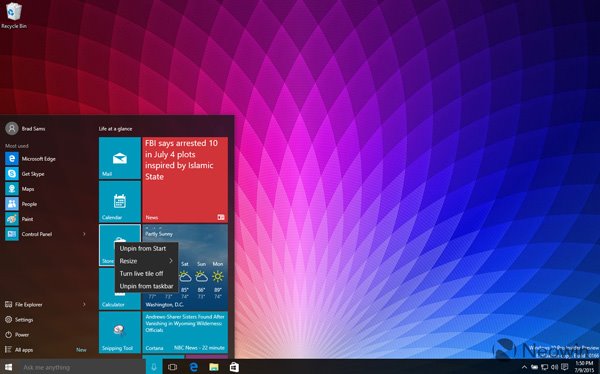Launch the Snipping Tool tile
Image resolution: width=600 pixels, height=374 pixels.
(x=120, y=332)
